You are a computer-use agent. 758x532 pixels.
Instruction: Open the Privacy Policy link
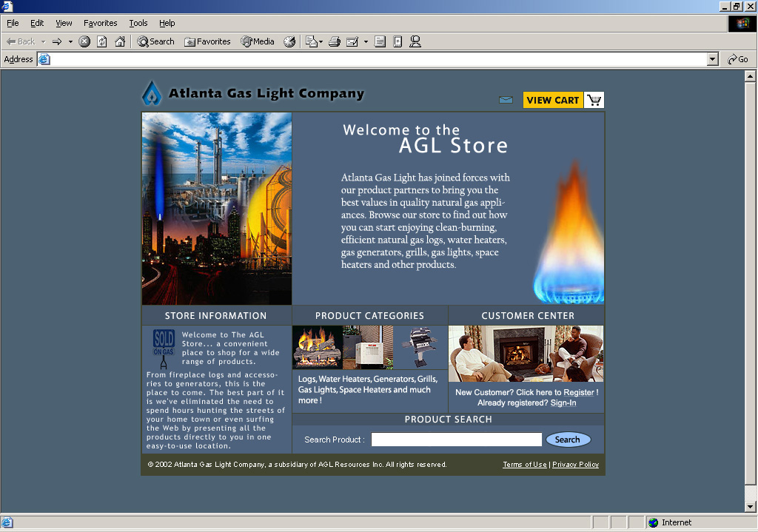point(575,465)
